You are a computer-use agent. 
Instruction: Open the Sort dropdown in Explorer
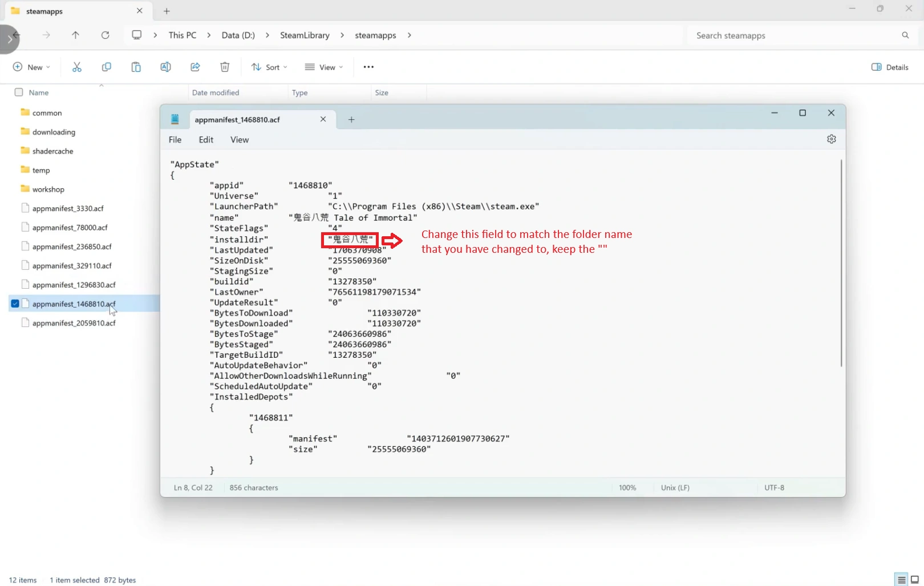269,67
